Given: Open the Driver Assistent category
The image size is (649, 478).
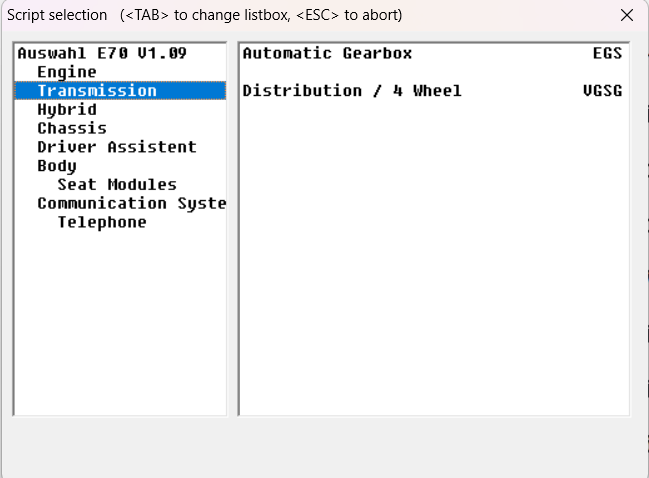Looking at the screenshot, I should pyautogui.click(x=117, y=147).
